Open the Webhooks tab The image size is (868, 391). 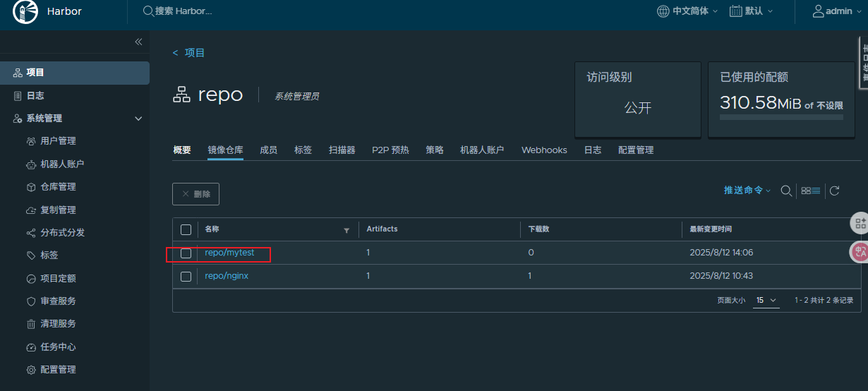point(544,150)
